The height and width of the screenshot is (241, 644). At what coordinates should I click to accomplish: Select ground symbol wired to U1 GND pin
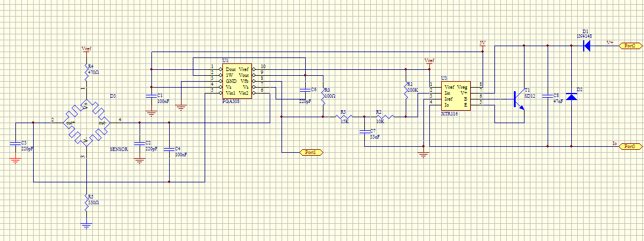tap(181, 108)
